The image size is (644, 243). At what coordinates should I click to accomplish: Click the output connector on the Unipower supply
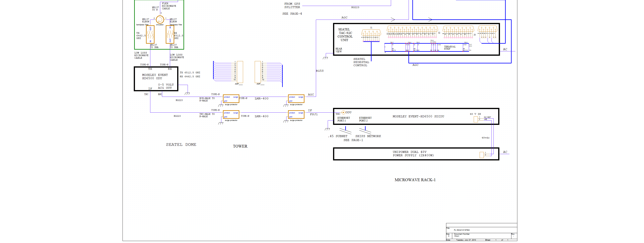(482, 155)
